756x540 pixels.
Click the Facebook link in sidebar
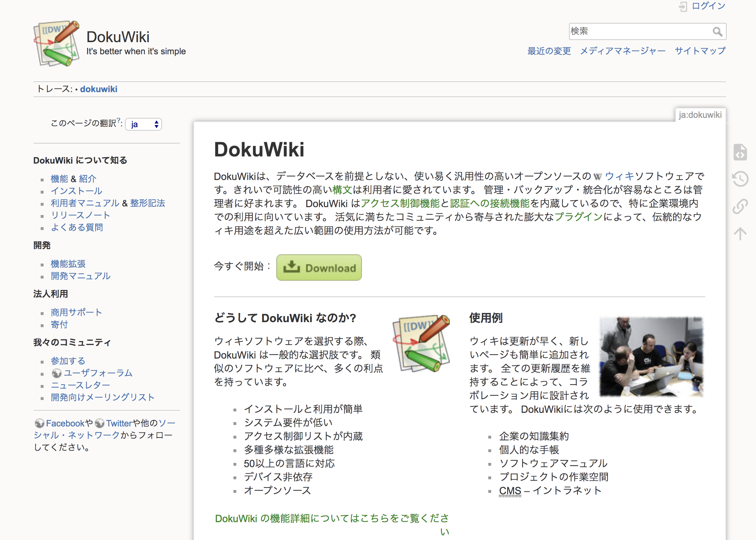65,423
